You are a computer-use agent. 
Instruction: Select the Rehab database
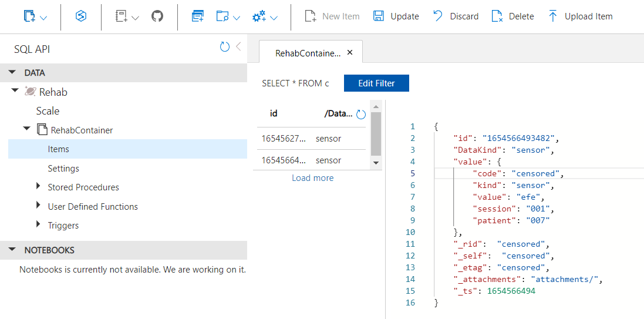click(x=53, y=92)
